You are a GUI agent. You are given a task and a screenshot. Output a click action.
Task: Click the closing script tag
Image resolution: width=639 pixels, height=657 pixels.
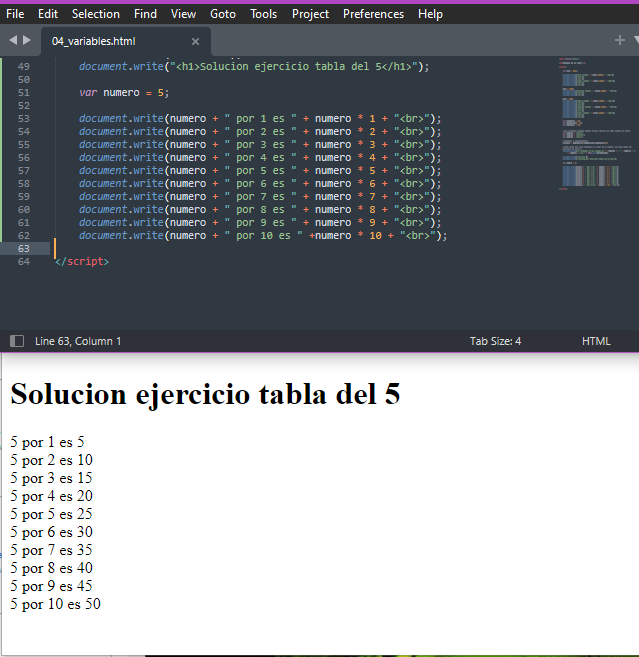(82, 261)
